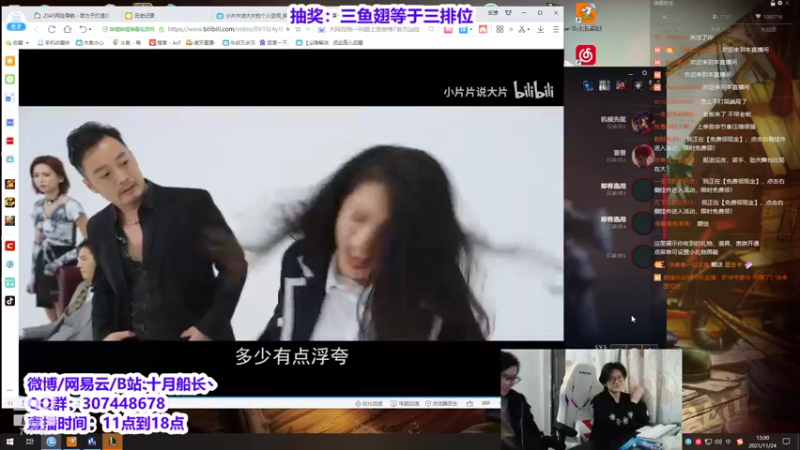
Task: Switch to the 2345网址导航 tab
Action: [71, 16]
